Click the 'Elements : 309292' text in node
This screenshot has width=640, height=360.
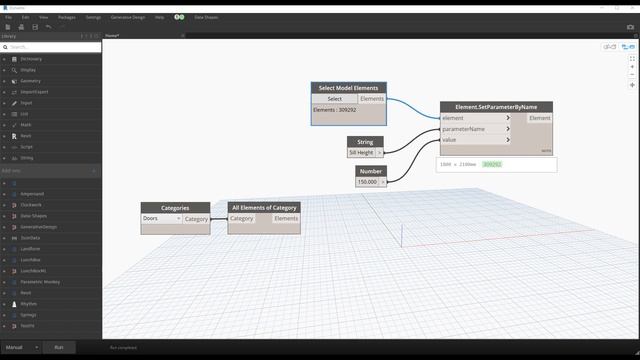point(334,110)
